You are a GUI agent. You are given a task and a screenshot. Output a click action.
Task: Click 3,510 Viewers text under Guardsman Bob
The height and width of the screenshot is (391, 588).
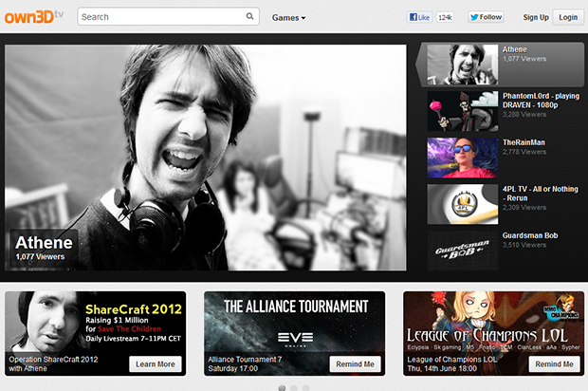coord(524,245)
